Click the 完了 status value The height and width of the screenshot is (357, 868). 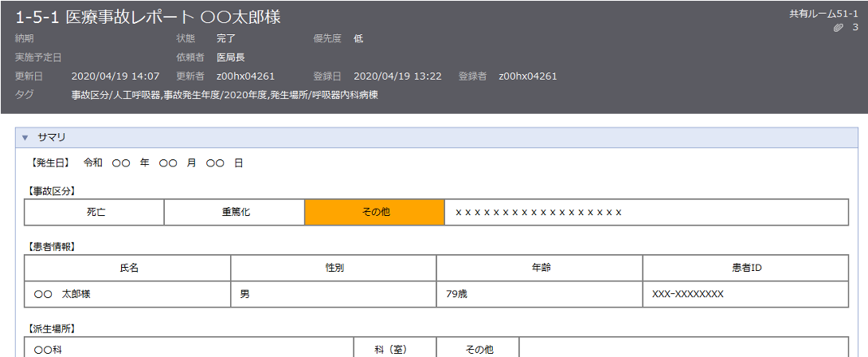[x=227, y=38]
